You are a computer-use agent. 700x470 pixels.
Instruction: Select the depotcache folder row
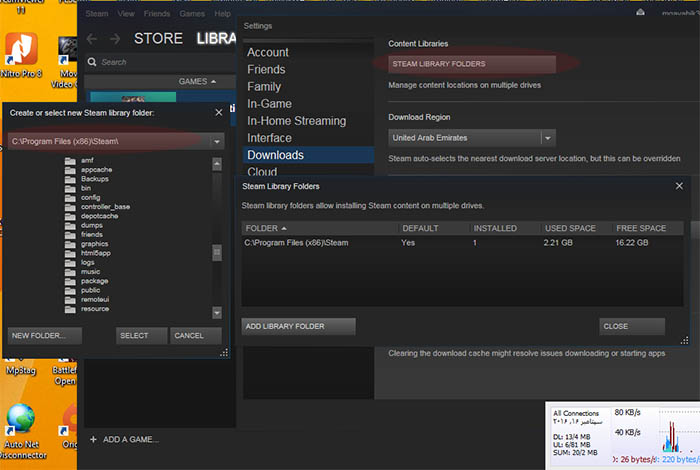click(x=92, y=216)
